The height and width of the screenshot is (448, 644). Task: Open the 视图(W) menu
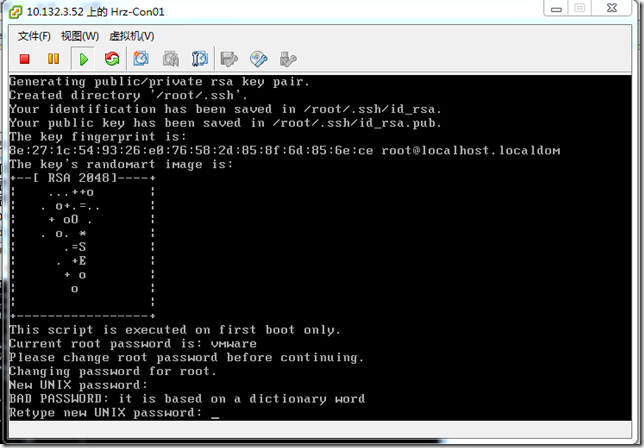click(80, 36)
